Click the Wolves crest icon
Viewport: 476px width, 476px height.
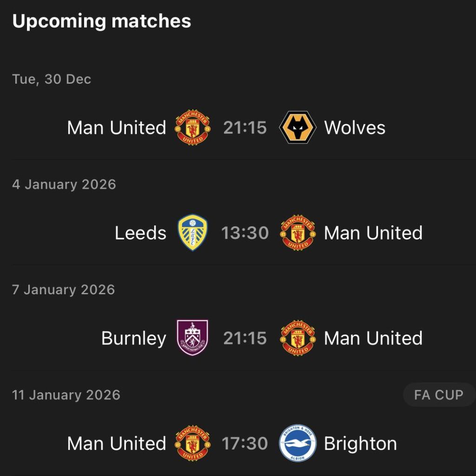pos(297,128)
